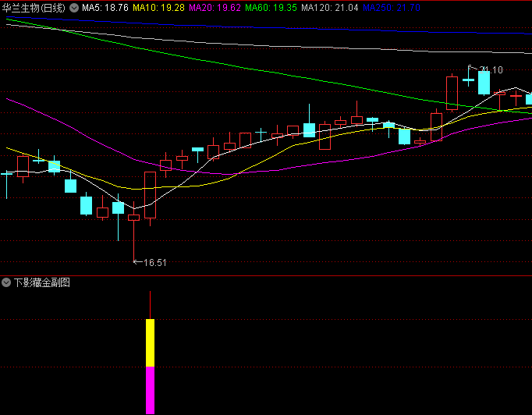The height and width of the screenshot is (415, 532).
Task: Select the MA5: 18.76 indicator label
Action: 105,8
